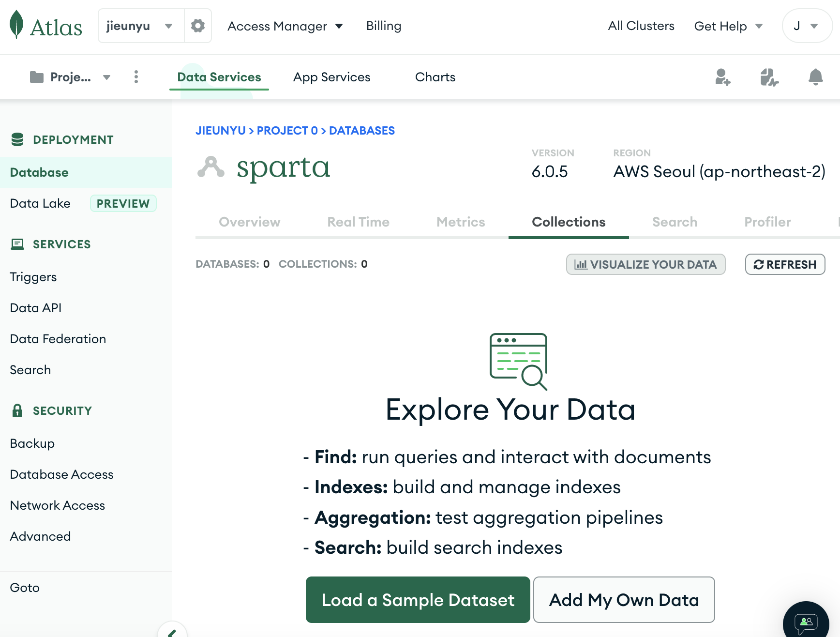Screen dimensions: 840x637
Task: Click Load a Sample Dataset
Action: coord(418,600)
